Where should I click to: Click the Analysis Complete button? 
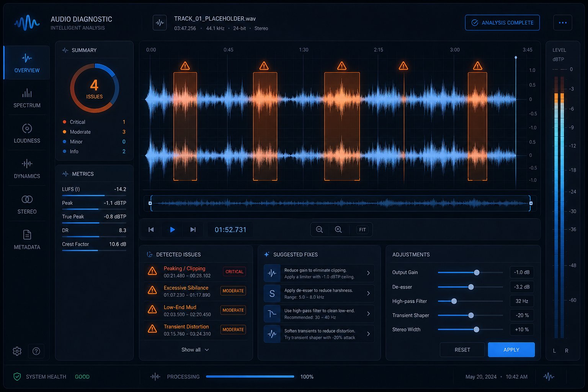[x=502, y=23]
